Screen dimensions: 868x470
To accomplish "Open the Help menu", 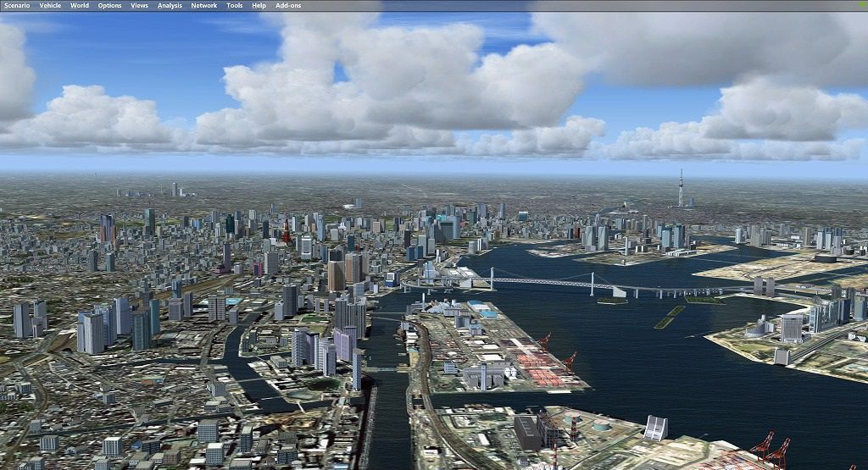I will click(259, 6).
